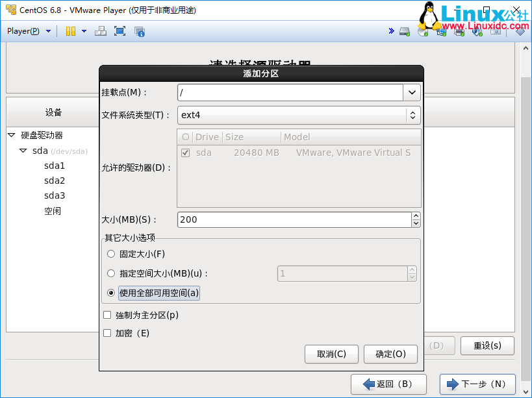Increase 大小(MB) using the up stepper
This screenshot has width=532, height=398.
416,216
